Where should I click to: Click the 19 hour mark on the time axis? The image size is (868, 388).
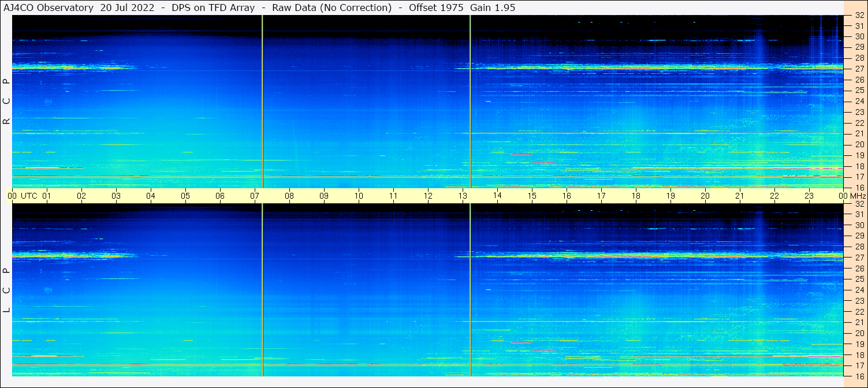670,196
